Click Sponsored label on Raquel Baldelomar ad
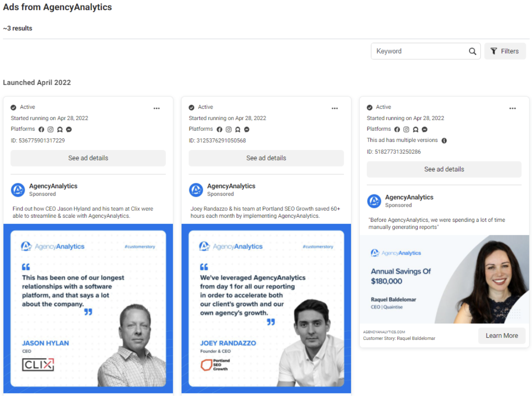Image resolution: width=532 pixels, height=396 pixels. [x=398, y=205]
